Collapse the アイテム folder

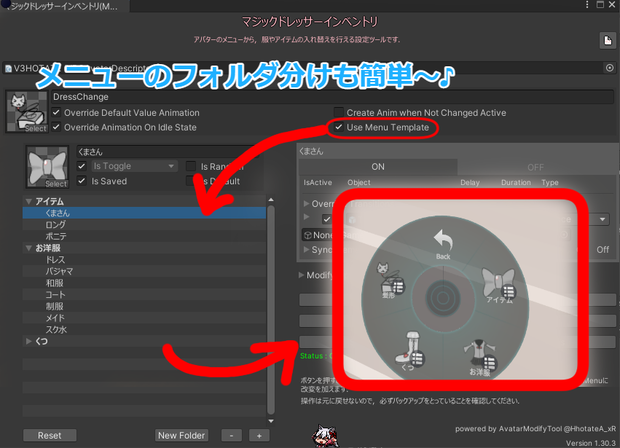click(x=28, y=202)
